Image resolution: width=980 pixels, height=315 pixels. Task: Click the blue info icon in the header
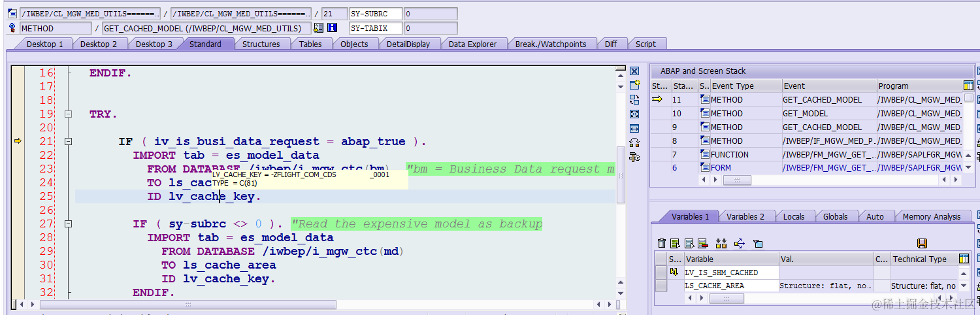(332, 28)
